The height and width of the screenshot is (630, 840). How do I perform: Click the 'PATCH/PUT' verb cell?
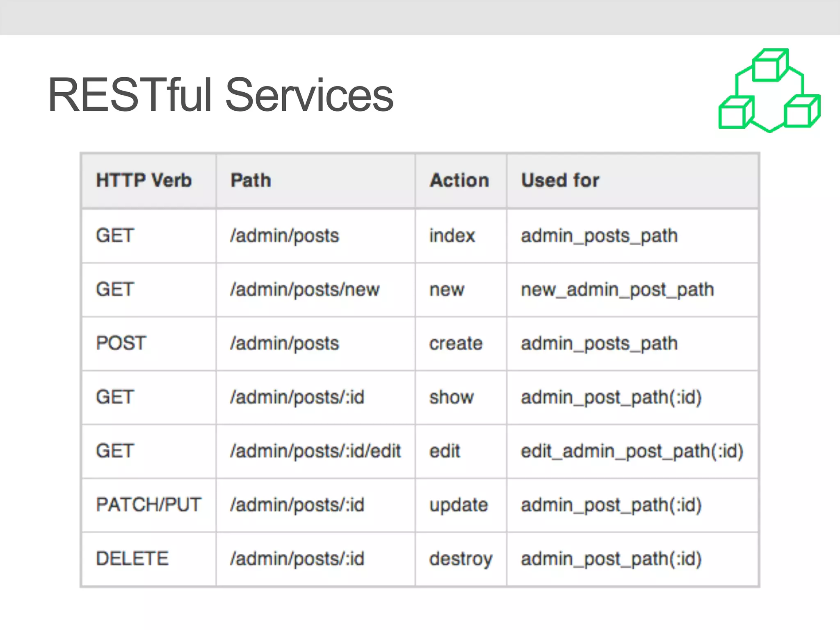coord(148,504)
